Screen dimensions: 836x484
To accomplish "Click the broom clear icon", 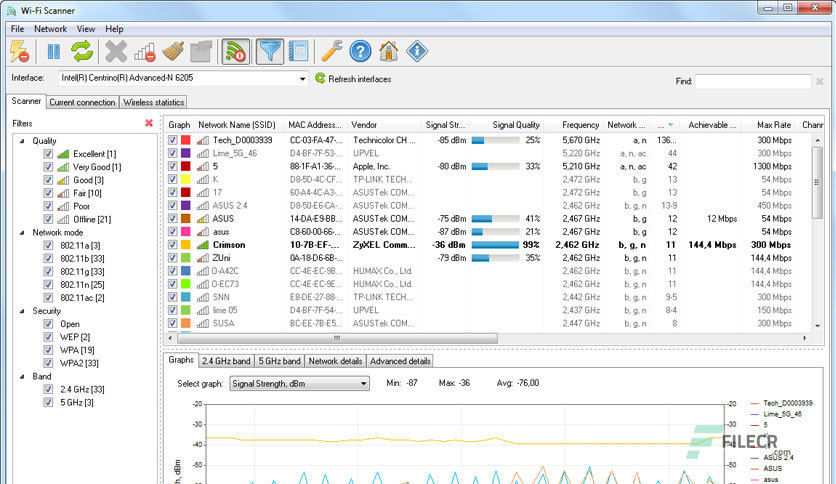I will pyautogui.click(x=173, y=52).
